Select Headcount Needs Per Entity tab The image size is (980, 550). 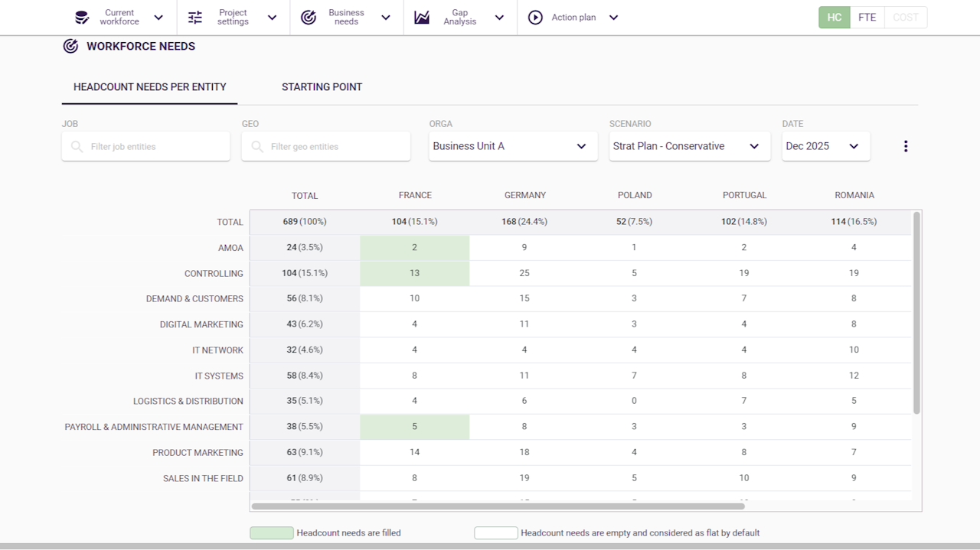point(149,87)
